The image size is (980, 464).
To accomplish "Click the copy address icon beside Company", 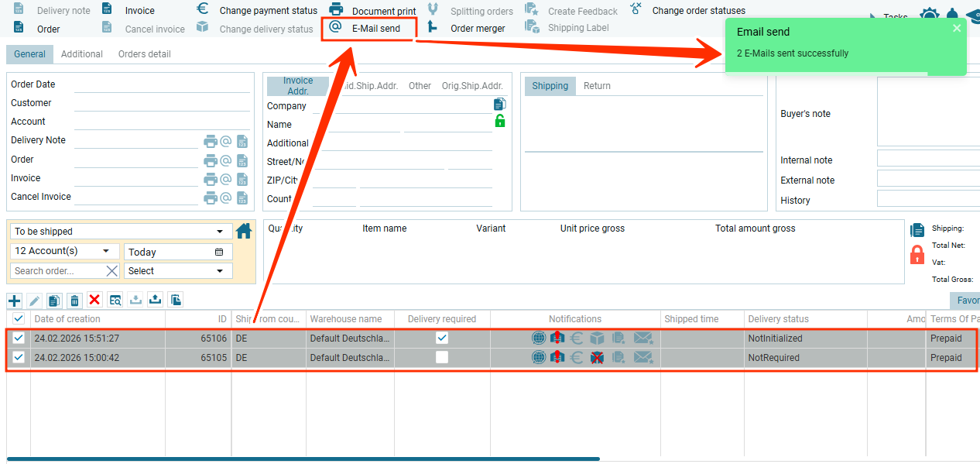I will [499, 104].
